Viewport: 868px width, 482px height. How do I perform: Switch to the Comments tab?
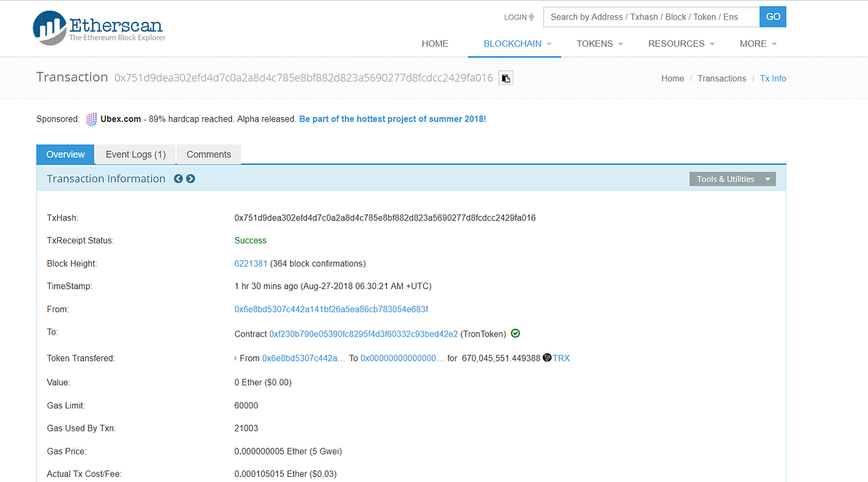pyautogui.click(x=209, y=155)
